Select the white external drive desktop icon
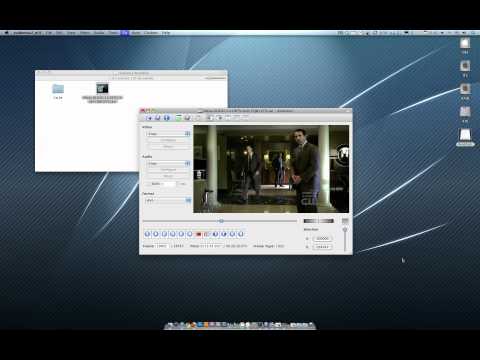 (x=465, y=135)
